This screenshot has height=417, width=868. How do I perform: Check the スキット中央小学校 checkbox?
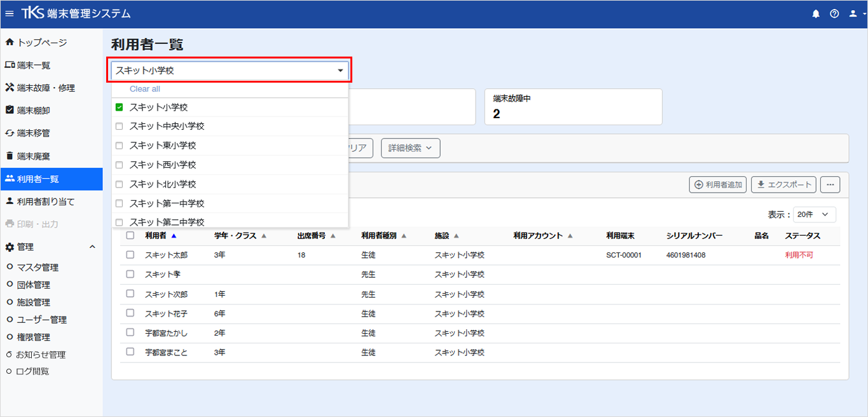click(x=119, y=126)
